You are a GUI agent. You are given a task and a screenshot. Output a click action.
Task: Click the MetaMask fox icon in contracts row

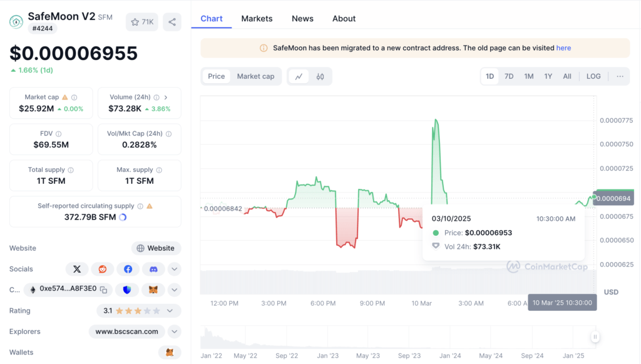tap(153, 290)
